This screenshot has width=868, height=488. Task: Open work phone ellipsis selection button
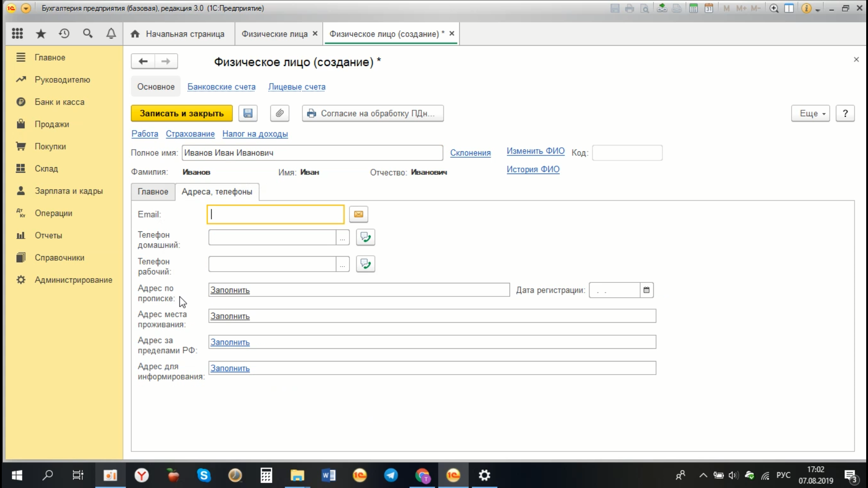[x=343, y=264]
